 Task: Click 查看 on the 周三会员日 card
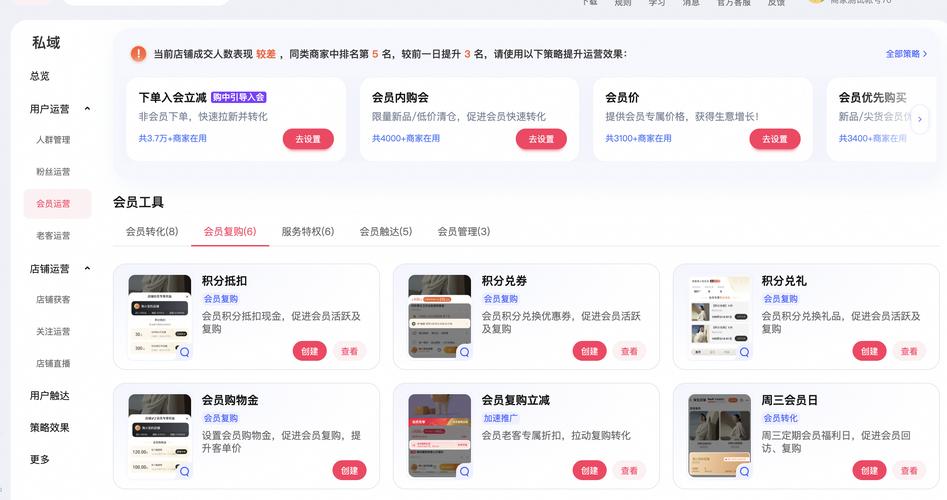click(x=910, y=470)
